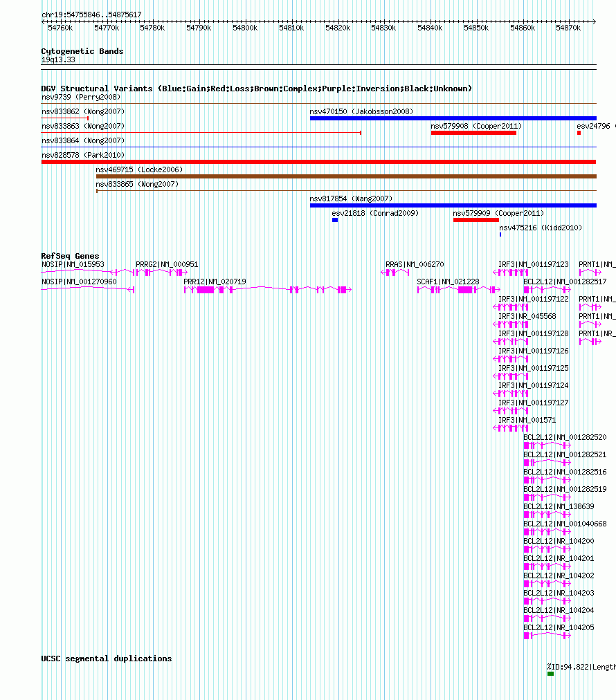Select the nsv833863 (Wong2007) label
This screenshot has height=700, width=616.
pyautogui.click(x=83, y=126)
